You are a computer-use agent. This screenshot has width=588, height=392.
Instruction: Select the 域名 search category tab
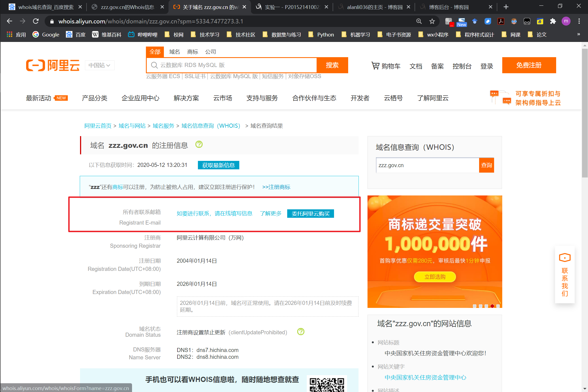point(174,52)
